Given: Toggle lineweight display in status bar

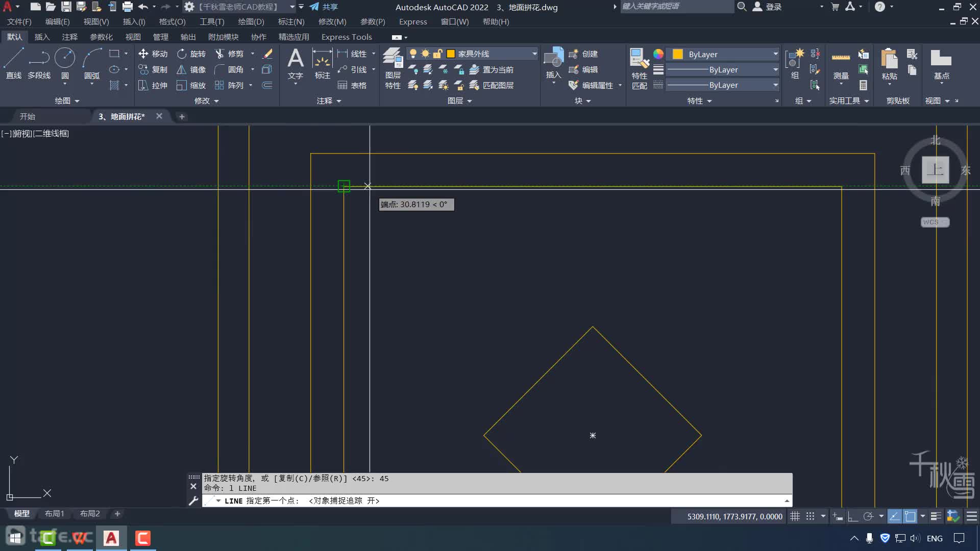Looking at the screenshot, I should (936, 516).
